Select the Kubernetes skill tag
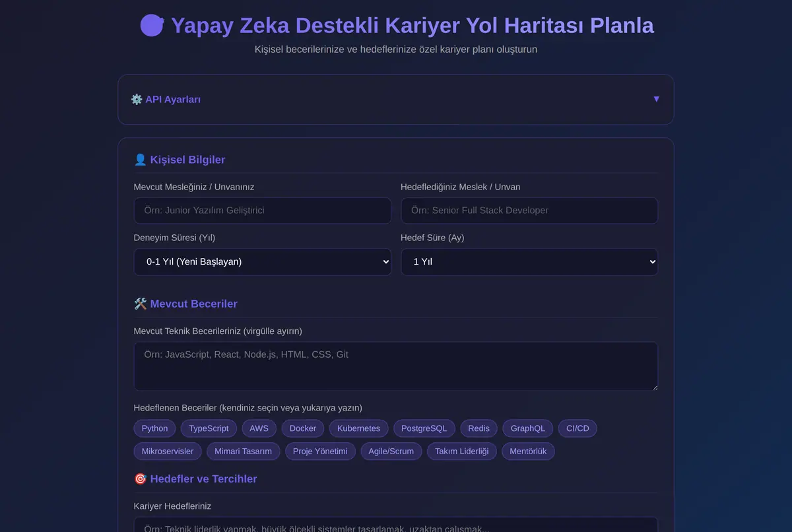 359,428
